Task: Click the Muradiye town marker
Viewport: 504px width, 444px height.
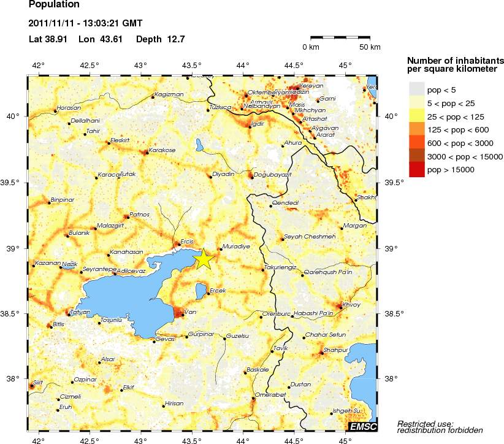Action: (x=221, y=249)
